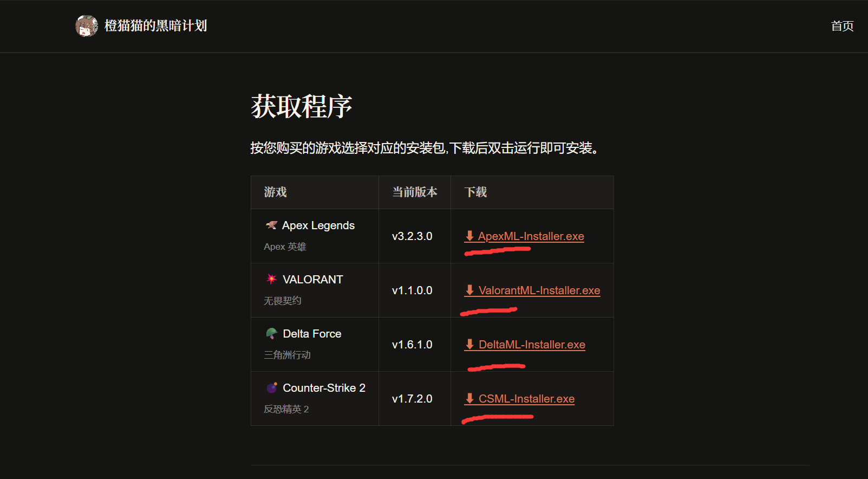The image size is (868, 479).
Task: Click the 下载 column header
Action: (x=475, y=192)
